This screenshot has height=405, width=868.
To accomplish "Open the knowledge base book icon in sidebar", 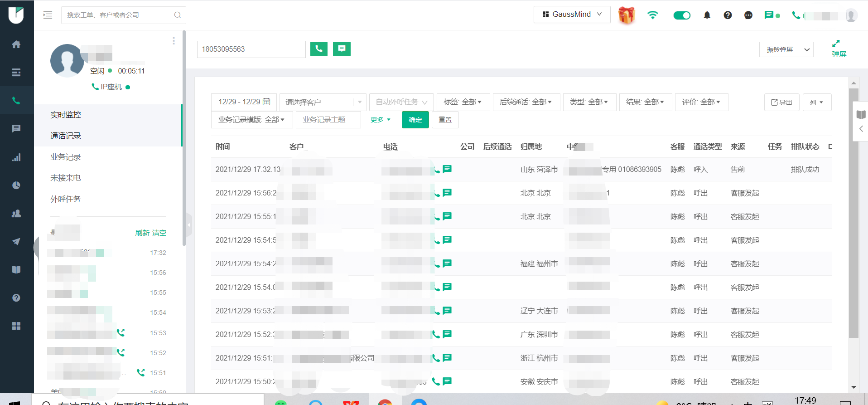I will click(x=16, y=270).
